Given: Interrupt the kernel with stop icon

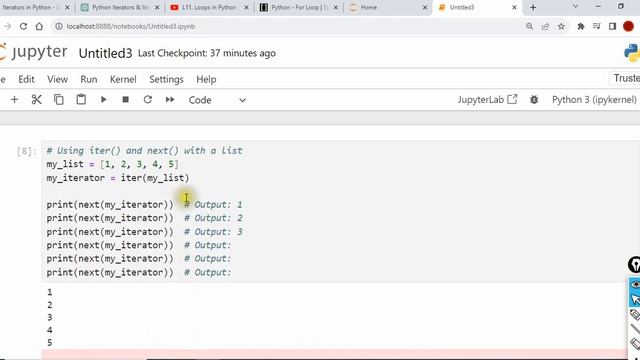Looking at the screenshot, I should tap(125, 100).
